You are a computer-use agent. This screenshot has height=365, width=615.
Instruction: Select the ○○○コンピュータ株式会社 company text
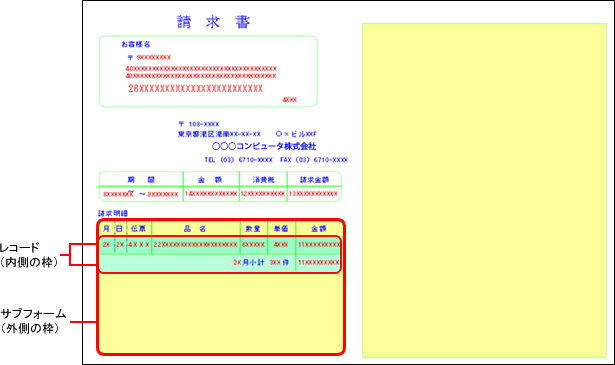click(264, 146)
